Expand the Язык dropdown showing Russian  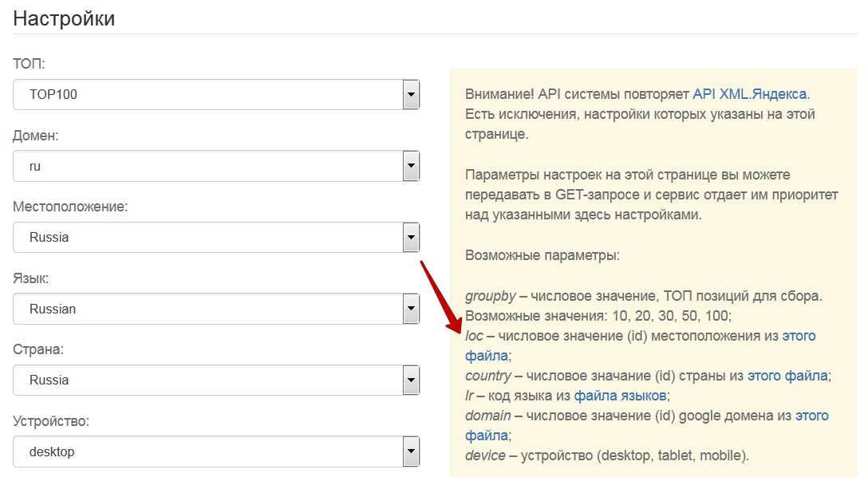(x=215, y=309)
